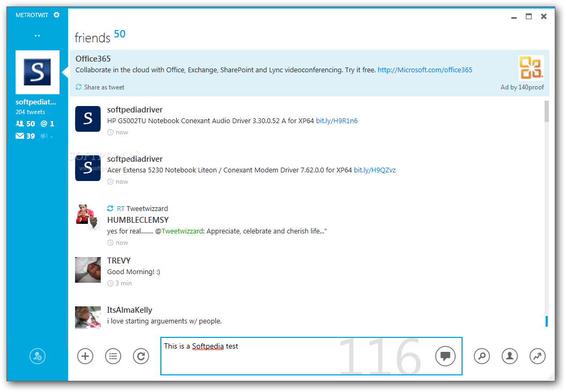Viewport: 566px width, 392px height.
Task: Click the HUMBLECLEMSY username
Action: point(138,220)
